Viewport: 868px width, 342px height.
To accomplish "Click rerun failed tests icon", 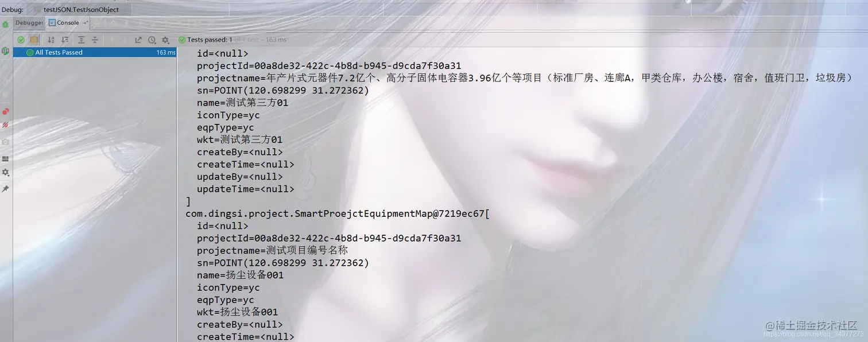I will (5, 51).
